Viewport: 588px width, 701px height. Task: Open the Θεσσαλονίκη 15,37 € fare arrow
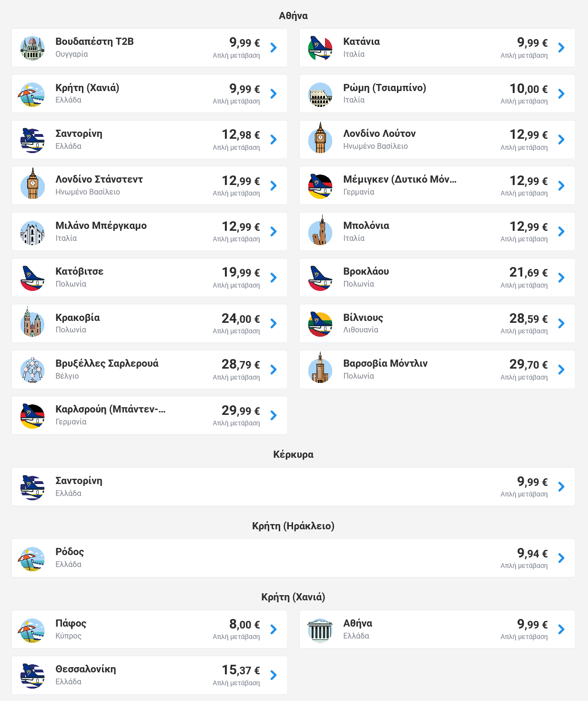pos(274,675)
